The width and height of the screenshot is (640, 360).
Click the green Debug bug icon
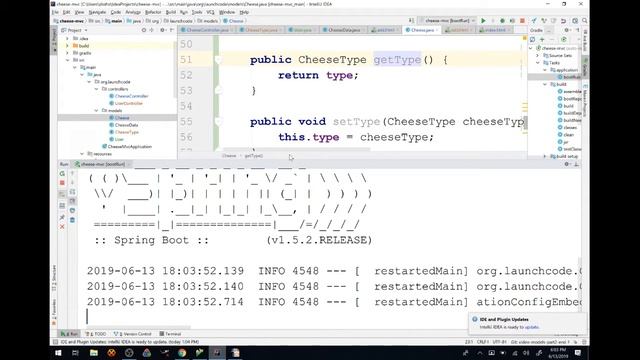click(x=502, y=21)
